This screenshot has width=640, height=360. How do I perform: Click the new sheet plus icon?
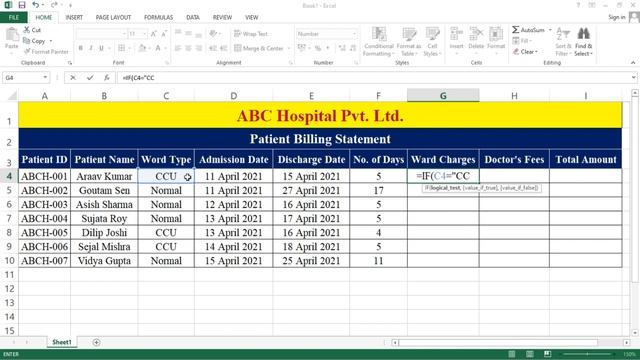pyautogui.click(x=96, y=342)
